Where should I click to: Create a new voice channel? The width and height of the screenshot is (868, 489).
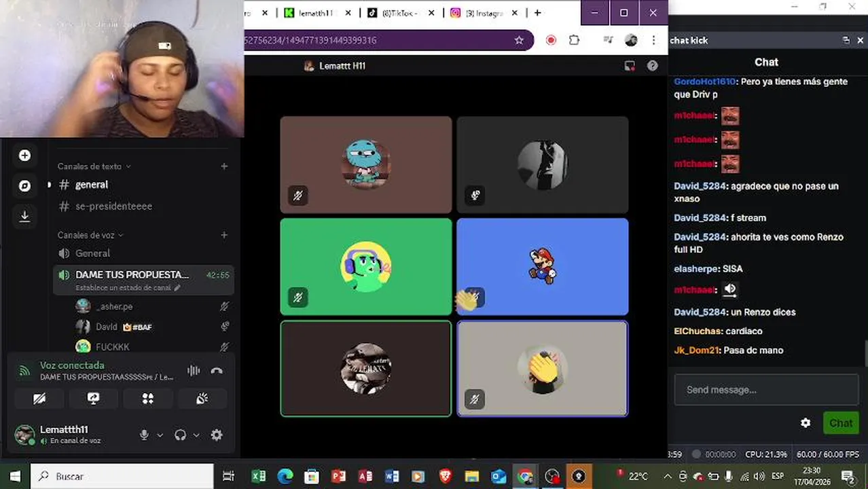[x=224, y=235]
